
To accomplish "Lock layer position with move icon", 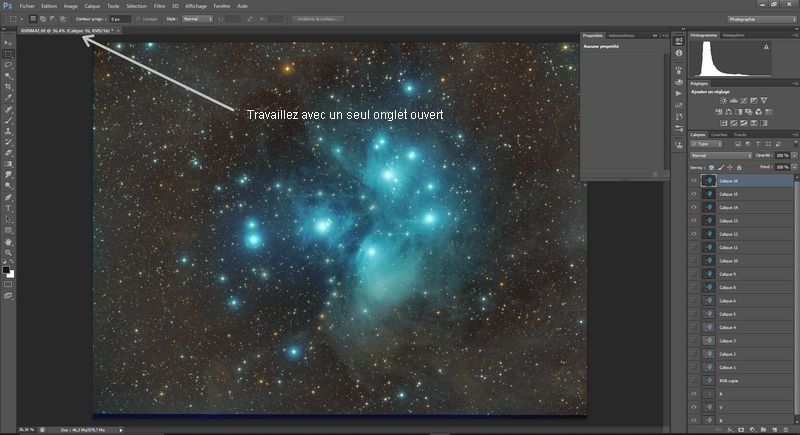I will [x=730, y=167].
